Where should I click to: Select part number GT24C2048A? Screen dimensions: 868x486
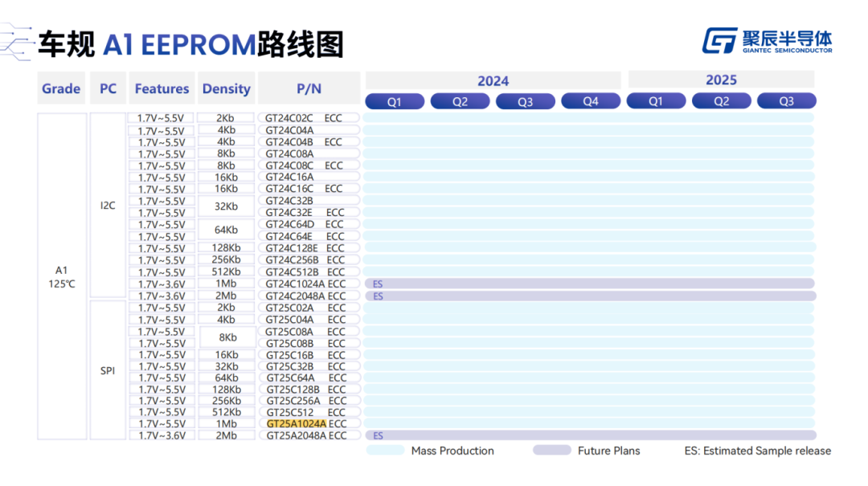295,296
